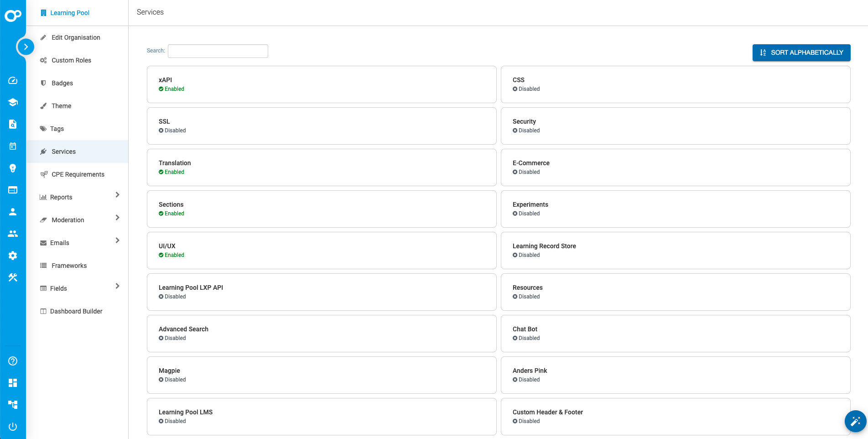Expand the Moderation submenu chevron
Viewport: 868px width, 439px height.
117,218
